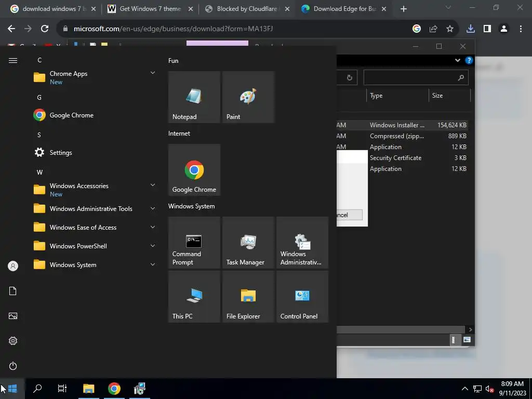Open the Paint tile
The width and height of the screenshot is (532, 399).
click(x=248, y=97)
